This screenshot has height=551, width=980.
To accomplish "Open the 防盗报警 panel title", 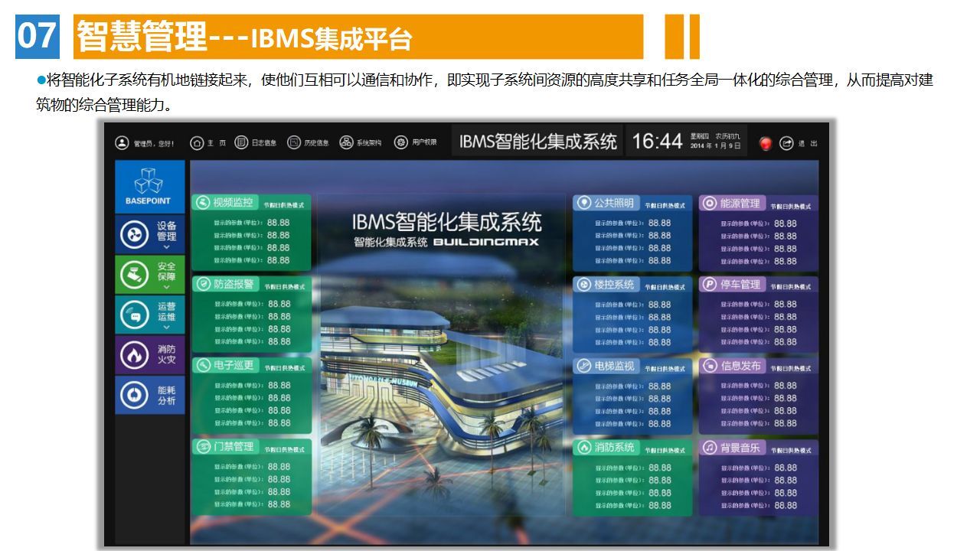I will [234, 284].
